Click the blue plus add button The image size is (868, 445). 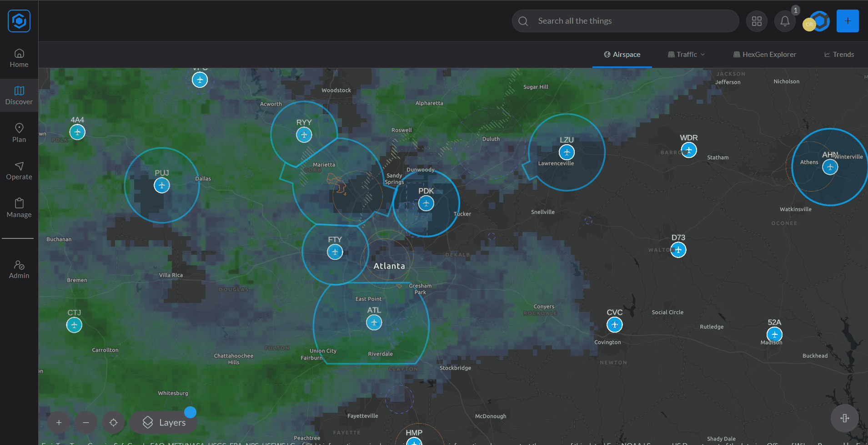coord(848,21)
